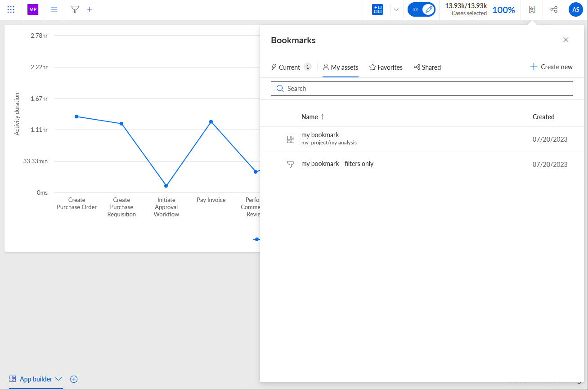This screenshot has height=390, width=588.
Task: Switch to the Shared tab
Action: pos(427,67)
